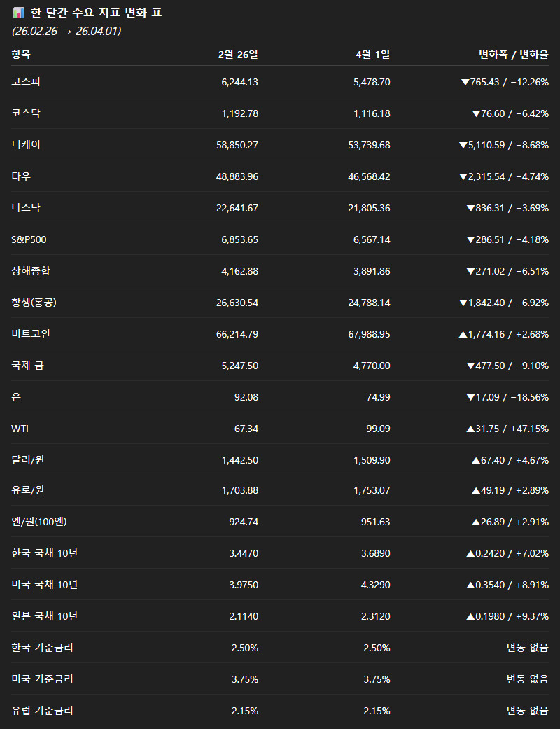560x729 pixels.
Task: Click the 다우 value 46,568.42
Action: (x=369, y=176)
